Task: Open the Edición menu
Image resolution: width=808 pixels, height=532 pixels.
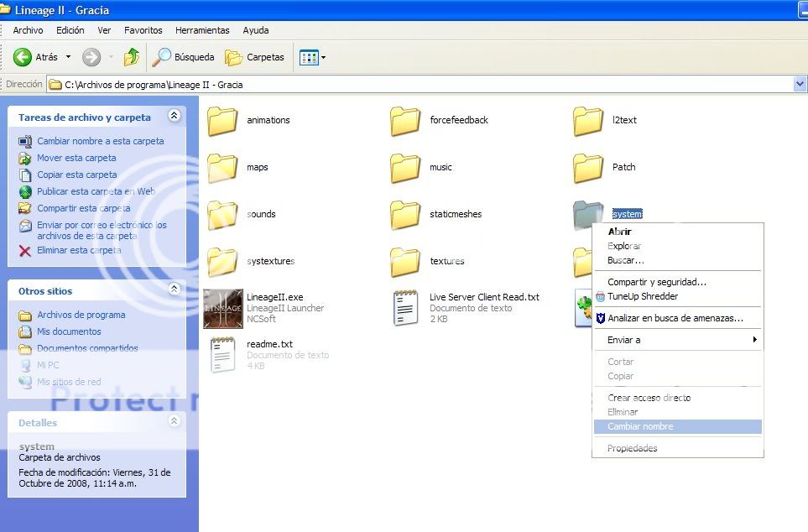Action: [70, 30]
